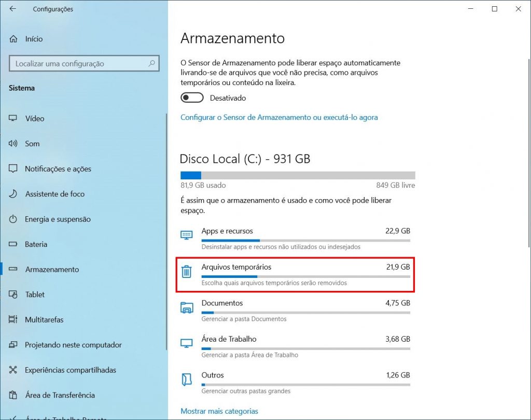Click the Apps e recursos usage bar
531x420 pixels.
click(306, 241)
